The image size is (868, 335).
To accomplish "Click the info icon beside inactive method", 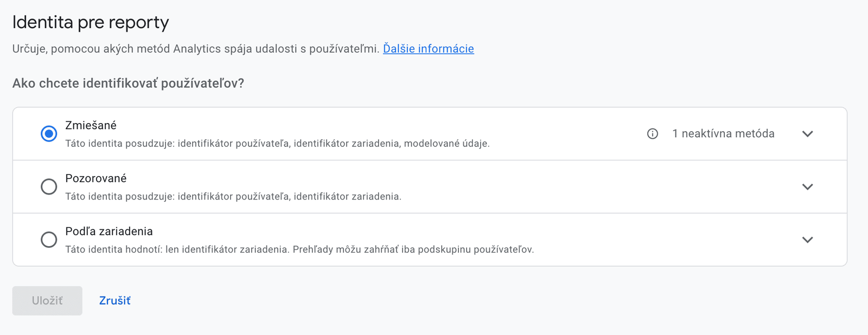I will [x=653, y=134].
